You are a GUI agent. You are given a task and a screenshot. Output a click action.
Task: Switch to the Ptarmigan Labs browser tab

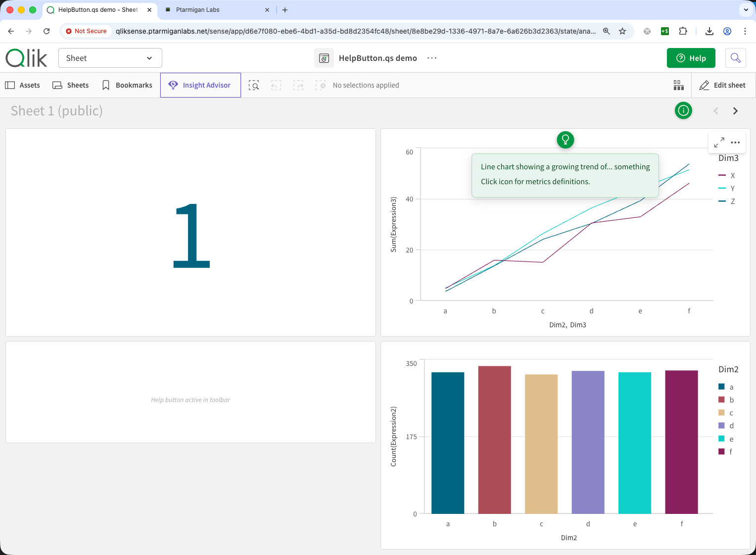click(198, 10)
